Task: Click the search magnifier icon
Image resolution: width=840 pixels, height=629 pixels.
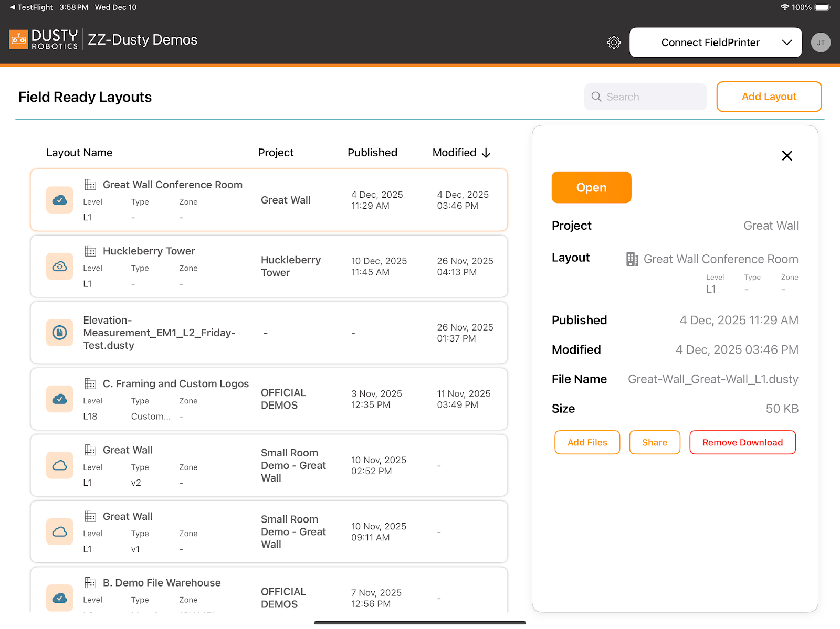Action: click(596, 97)
